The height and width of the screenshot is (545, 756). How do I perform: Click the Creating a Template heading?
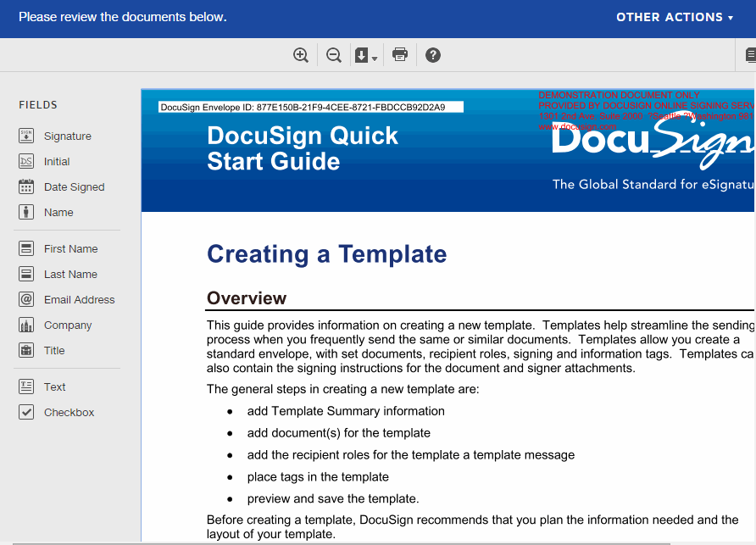[x=327, y=254]
